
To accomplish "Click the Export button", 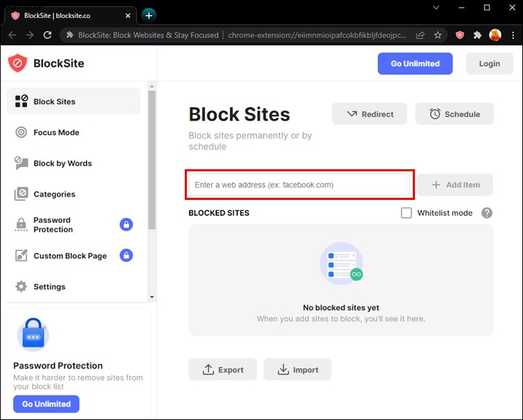I will tap(223, 369).
